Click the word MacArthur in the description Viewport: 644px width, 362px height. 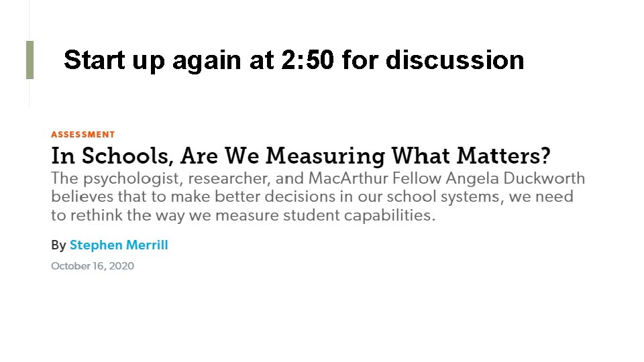tap(345, 179)
